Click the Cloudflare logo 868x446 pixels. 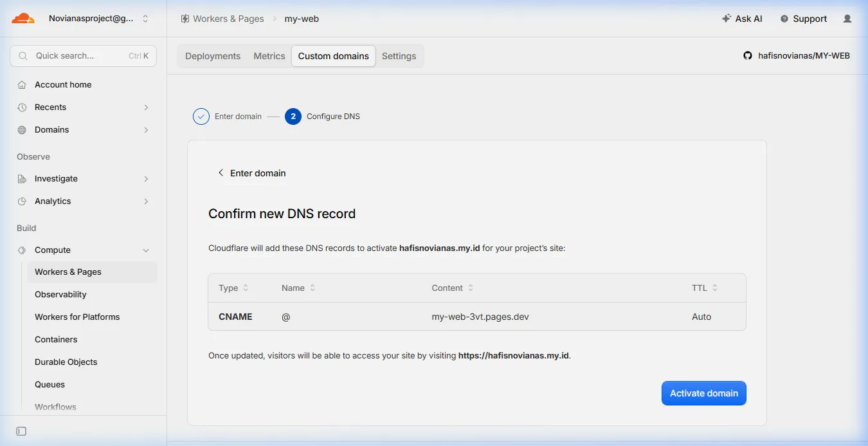click(23, 19)
